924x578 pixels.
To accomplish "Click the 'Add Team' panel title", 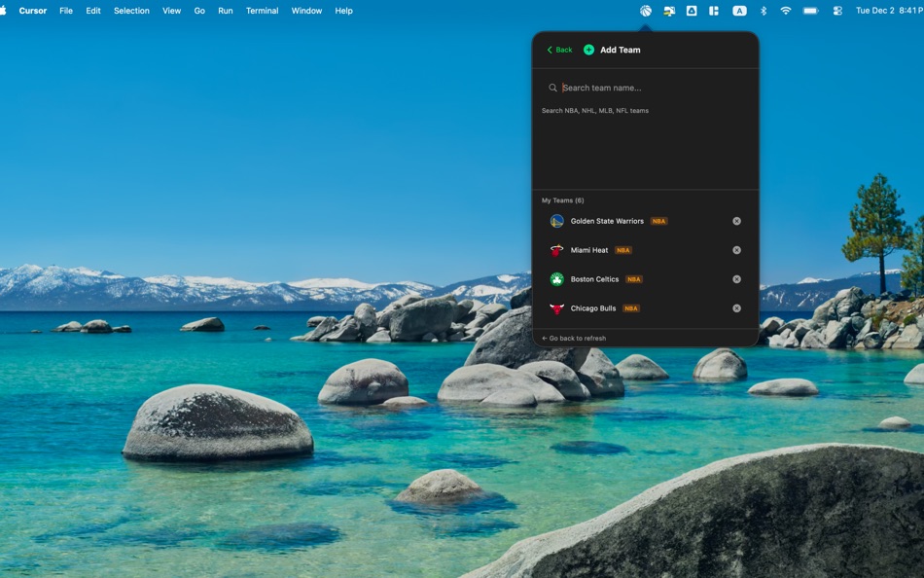I will click(620, 50).
